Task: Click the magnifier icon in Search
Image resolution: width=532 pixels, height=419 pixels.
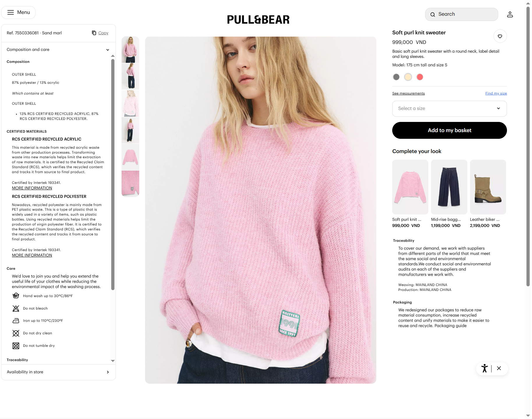Action: 433,14
